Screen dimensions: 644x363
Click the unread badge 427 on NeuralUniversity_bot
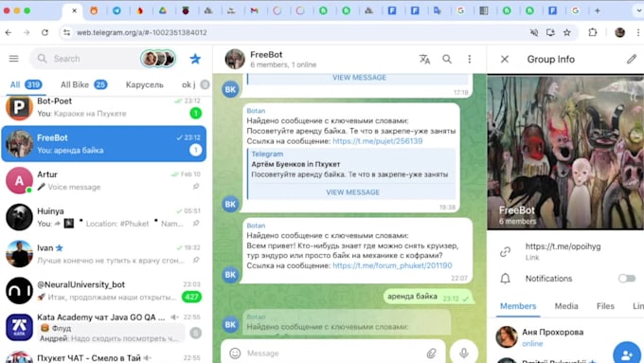point(191,297)
